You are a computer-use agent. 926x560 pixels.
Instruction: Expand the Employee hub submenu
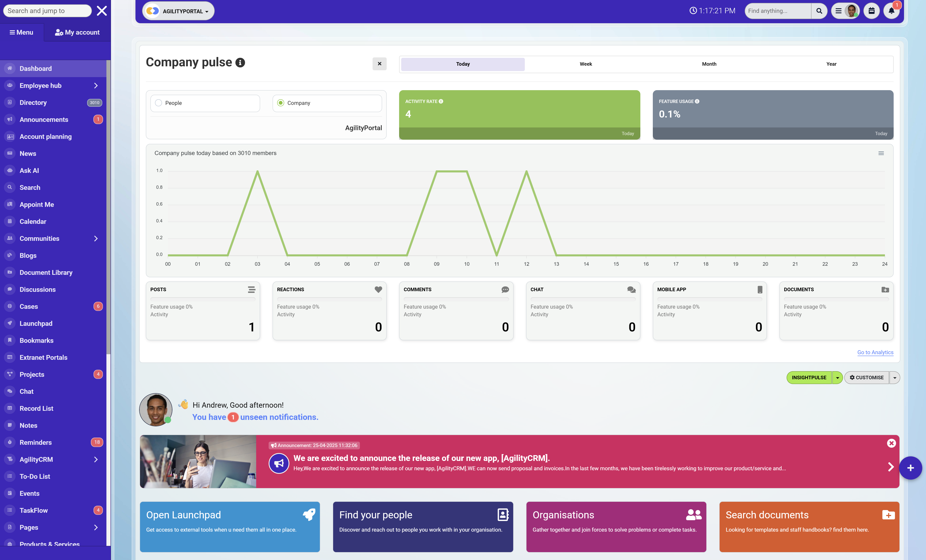(95, 86)
